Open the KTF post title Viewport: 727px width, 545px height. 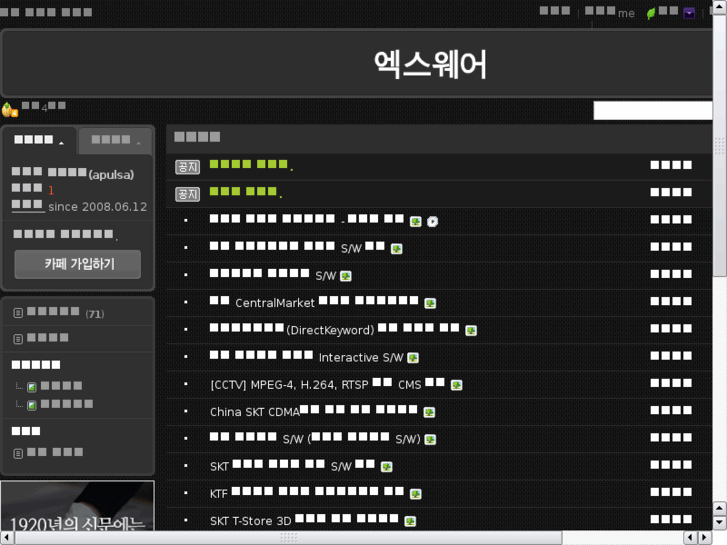pyautogui.click(x=307, y=493)
